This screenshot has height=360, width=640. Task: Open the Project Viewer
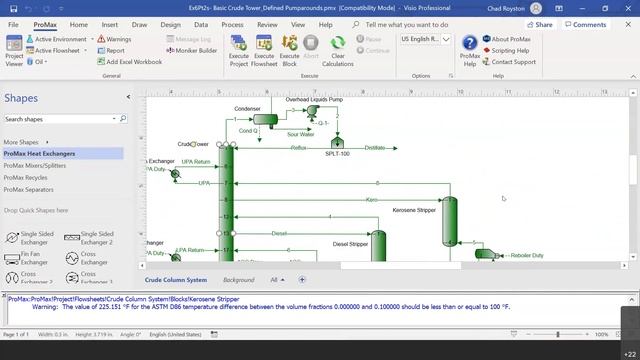(x=14, y=51)
